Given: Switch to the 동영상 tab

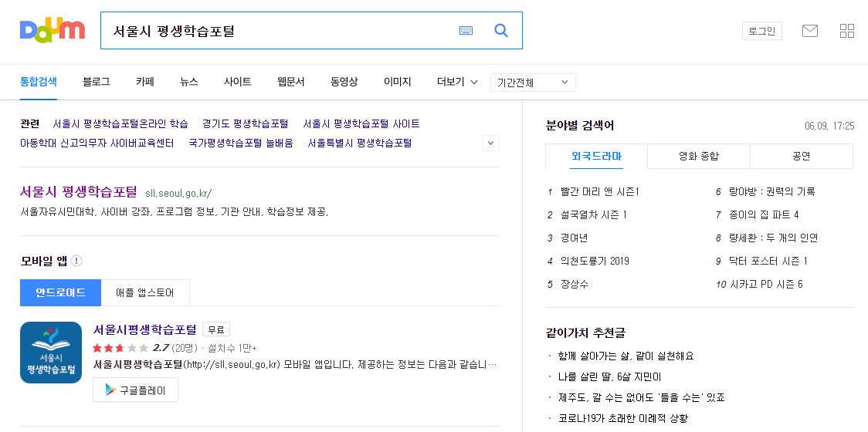Looking at the screenshot, I should pyautogui.click(x=344, y=82).
